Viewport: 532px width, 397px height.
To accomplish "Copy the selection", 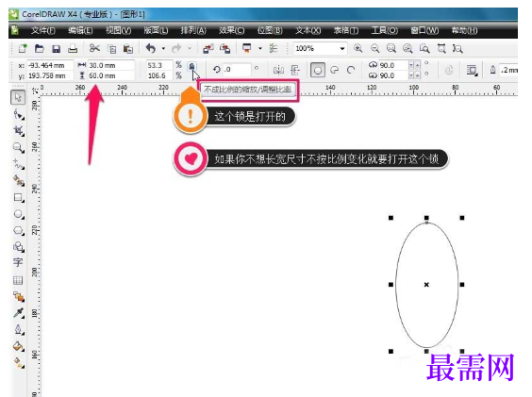I will [x=111, y=49].
